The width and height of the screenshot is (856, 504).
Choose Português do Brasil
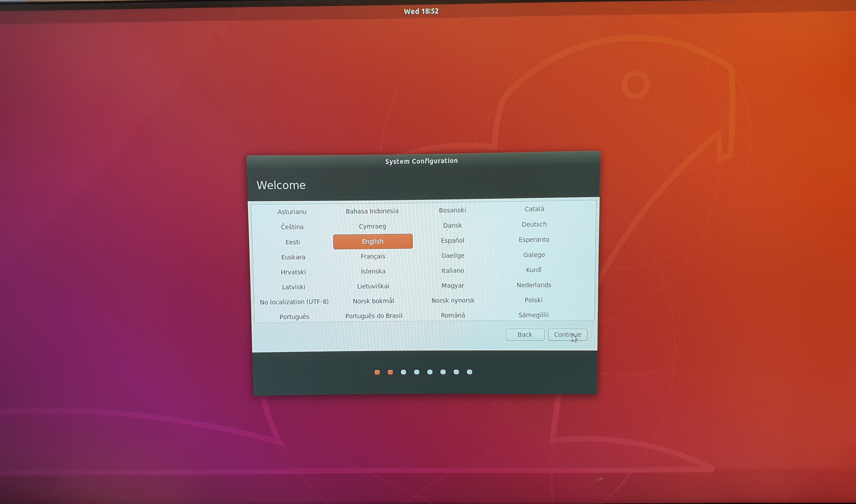(373, 316)
